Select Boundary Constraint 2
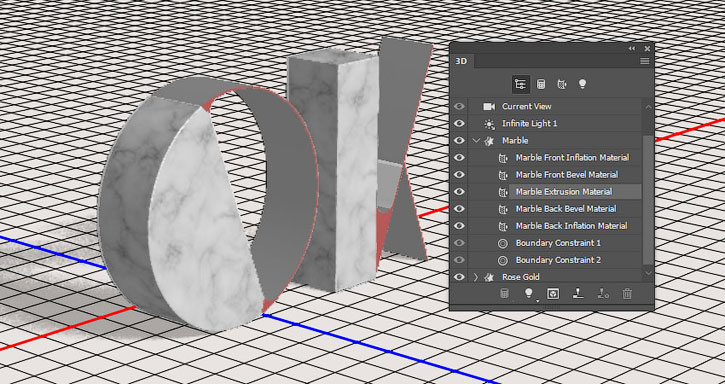Image resolution: width=725 pixels, height=384 pixels. pos(555,260)
